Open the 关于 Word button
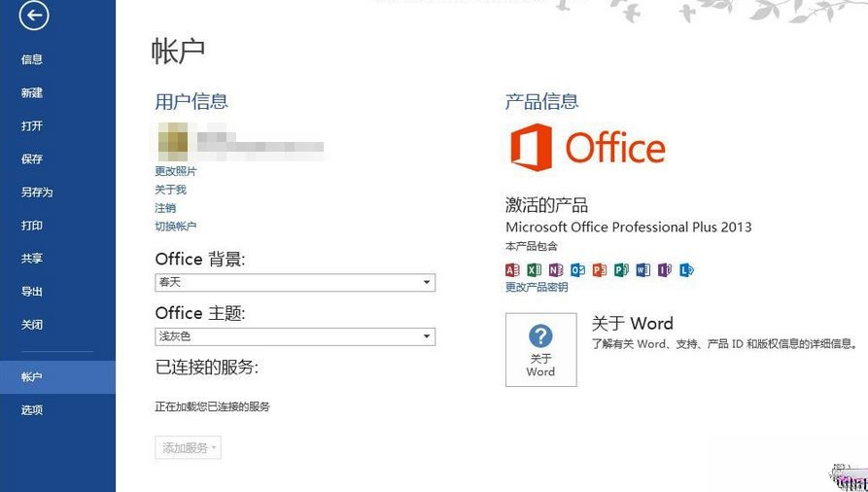The width and height of the screenshot is (868, 492). click(540, 350)
